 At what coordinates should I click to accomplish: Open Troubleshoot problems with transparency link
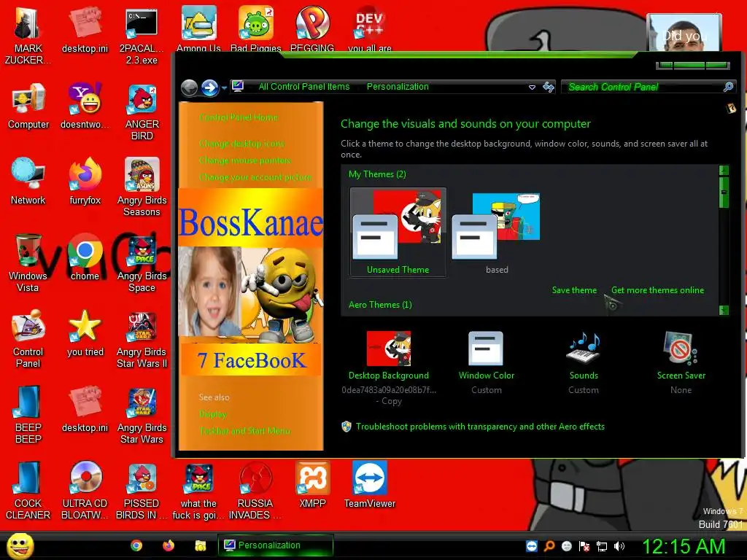coord(480,426)
